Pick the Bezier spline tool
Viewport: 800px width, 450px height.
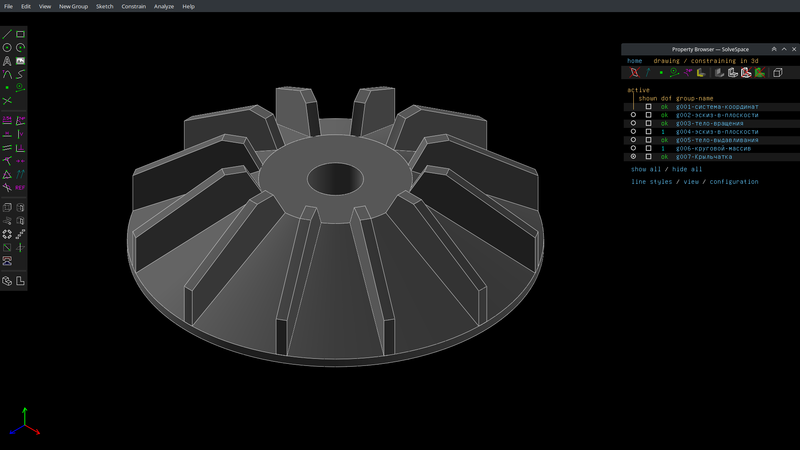tap(21, 74)
